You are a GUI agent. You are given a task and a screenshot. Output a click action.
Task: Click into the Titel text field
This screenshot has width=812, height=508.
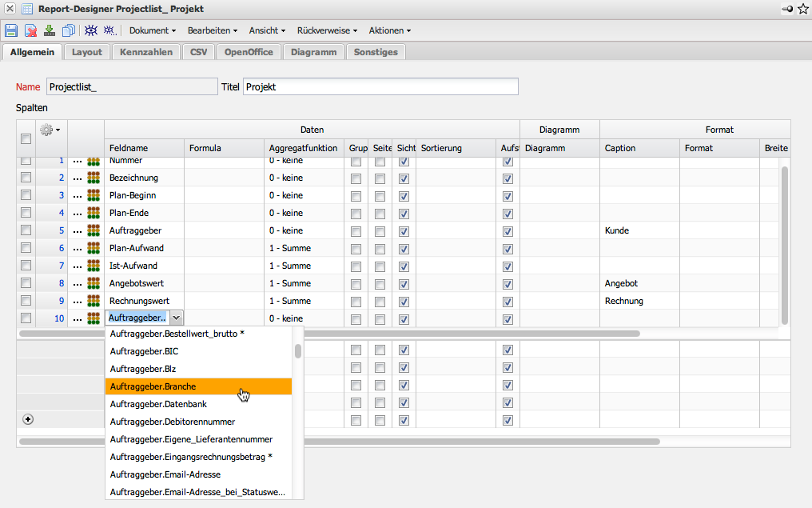(x=380, y=86)
